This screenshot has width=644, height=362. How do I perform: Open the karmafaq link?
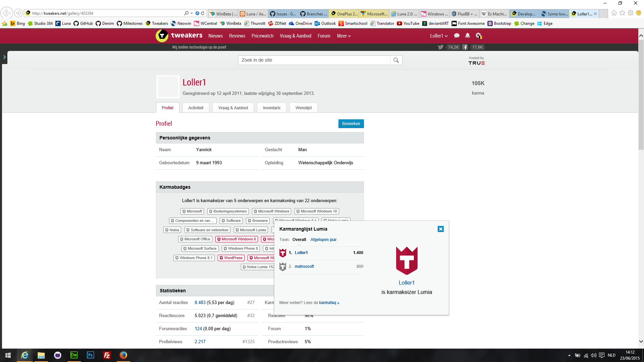point(329,303)
